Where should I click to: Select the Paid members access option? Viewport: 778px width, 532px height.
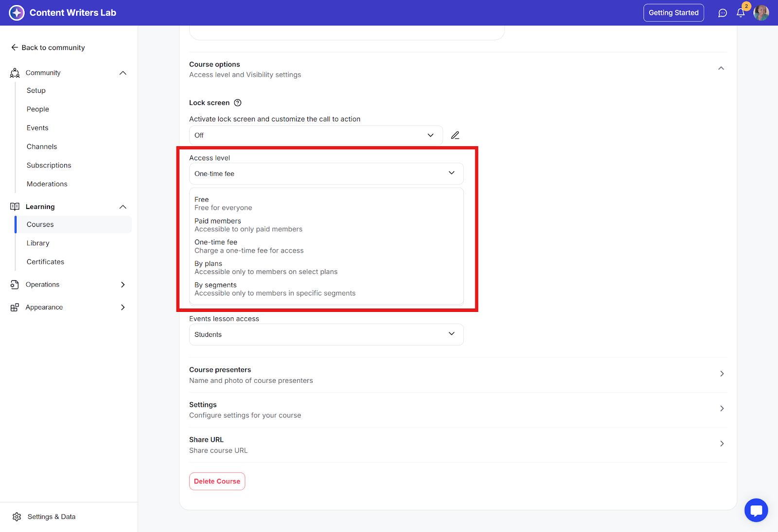[326, 225]
